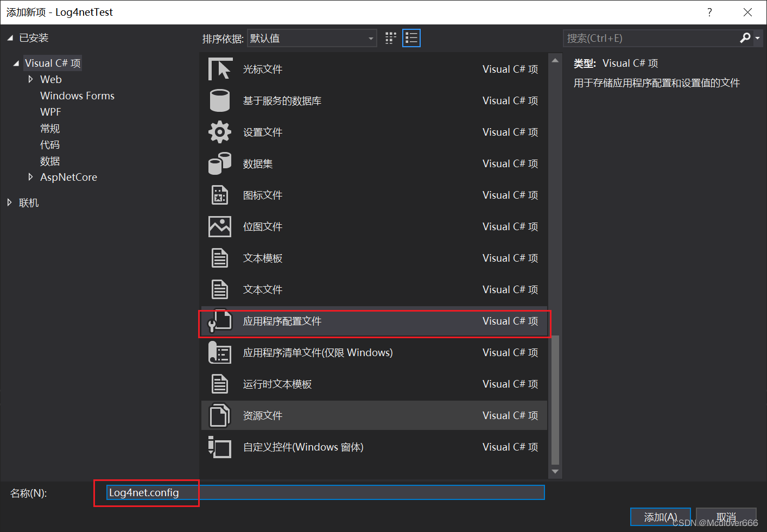Screen dimensions: 767x532
Task: Click the dataset (数据集) icon
Action: click(x=220, y=163)
